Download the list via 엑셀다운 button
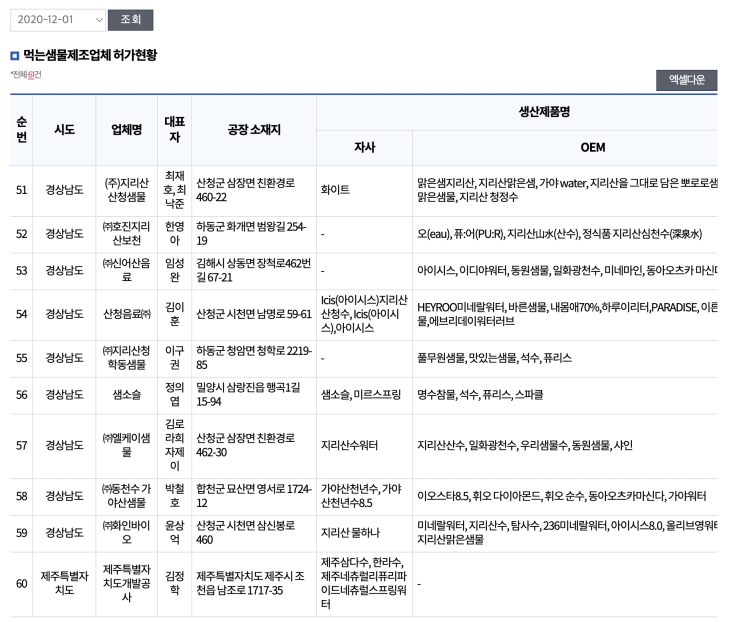Screen dimensions: 743x622 click(686, 80)
